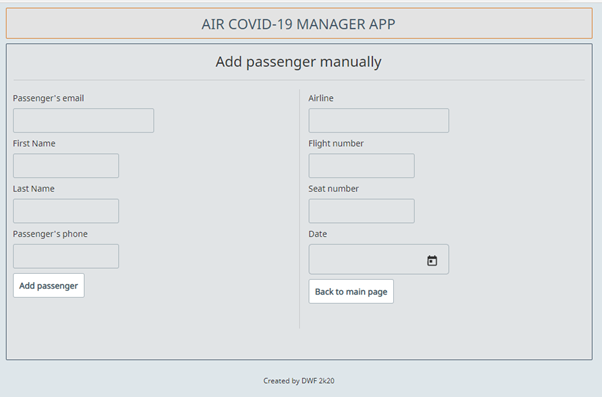This screenshot has width=602, height=397.
Task: Focus the Flight number text box
Action: coord(361,166)
